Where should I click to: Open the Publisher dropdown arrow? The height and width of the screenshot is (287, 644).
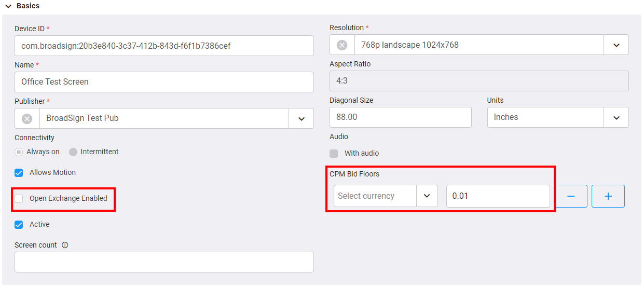click(x=302, y=118)
